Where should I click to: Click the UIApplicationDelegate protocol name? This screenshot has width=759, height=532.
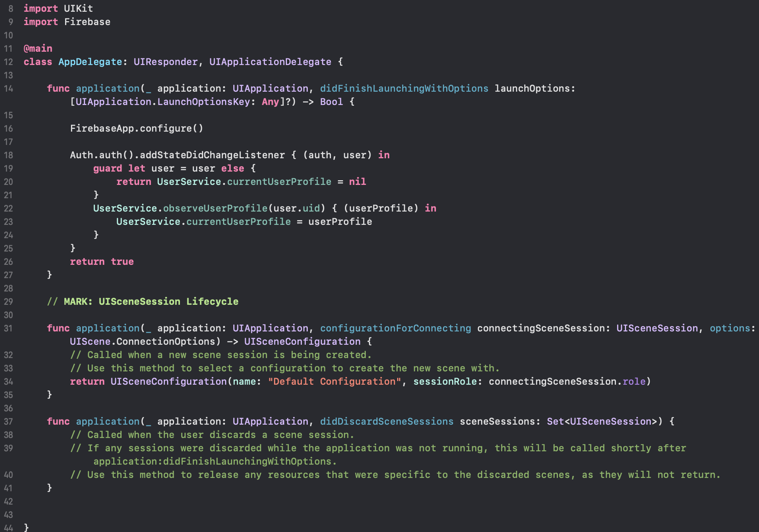tap(270, 62)
